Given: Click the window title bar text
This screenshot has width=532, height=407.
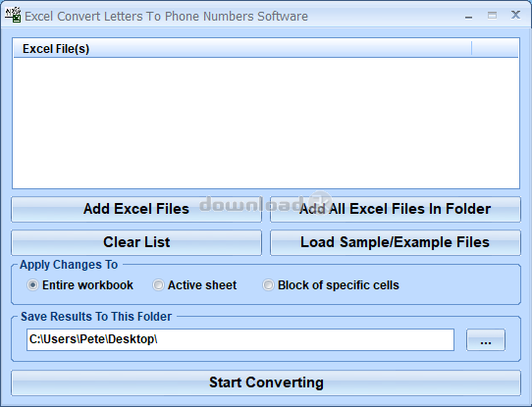Looking at the screenshot, I should (166, 17).
